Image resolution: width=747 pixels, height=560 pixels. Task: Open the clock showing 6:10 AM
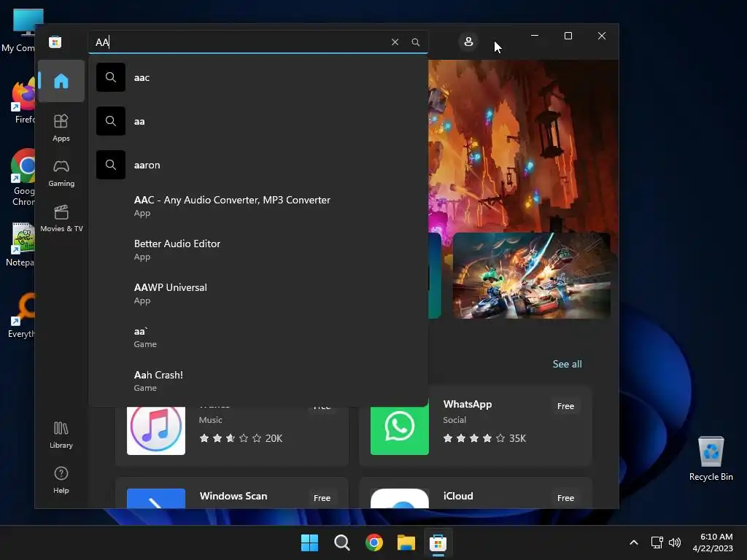[713, 542]
